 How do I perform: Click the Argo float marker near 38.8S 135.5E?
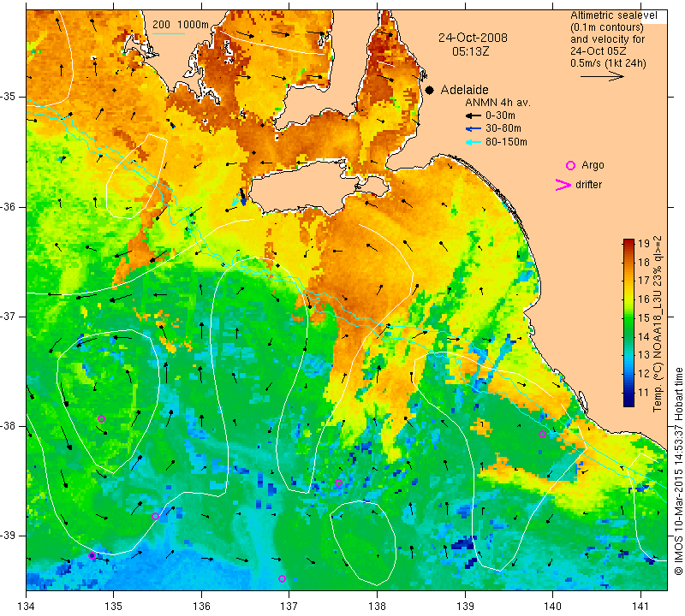155,516
